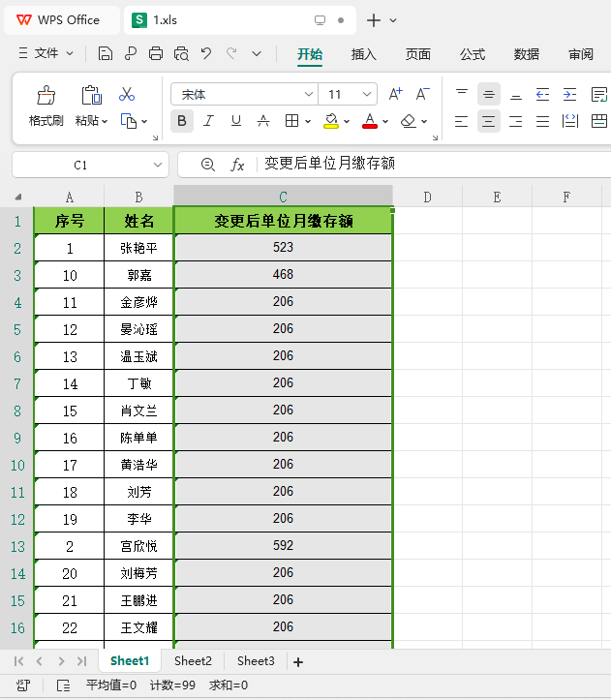
Task: Toggle align right
Action: click(516, 121)
